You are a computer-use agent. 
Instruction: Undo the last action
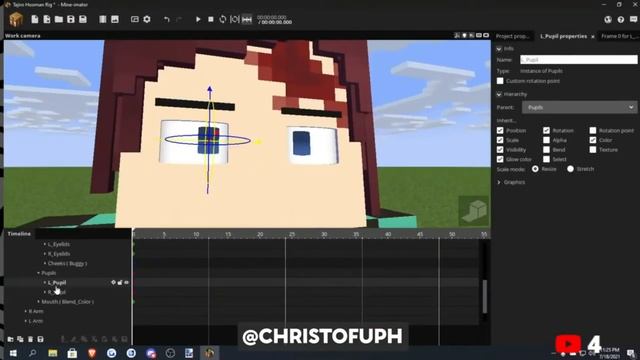pyautogui.click(x=167, y=19)
